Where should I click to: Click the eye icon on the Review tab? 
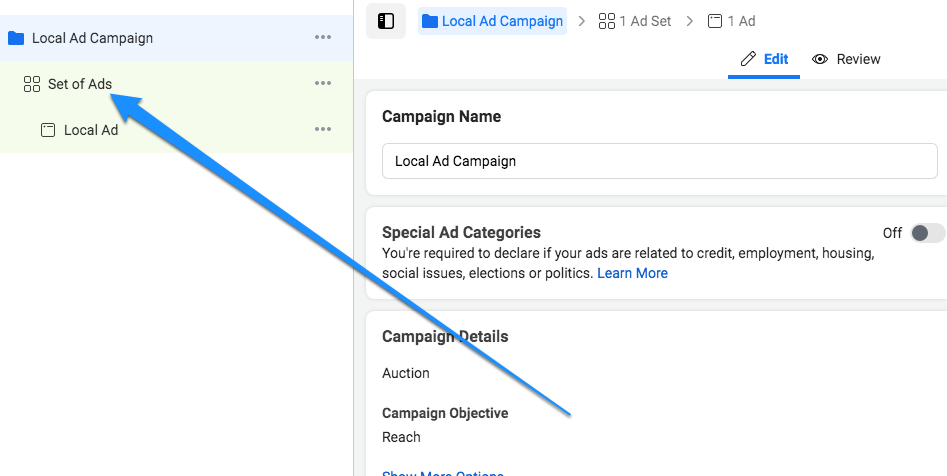(x=820, y=59)
